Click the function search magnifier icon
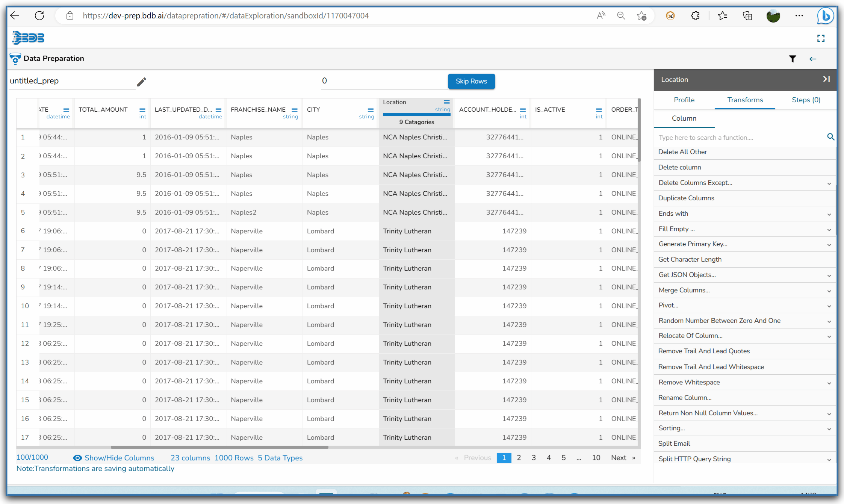The image size is (844, 504). [830, 137]
